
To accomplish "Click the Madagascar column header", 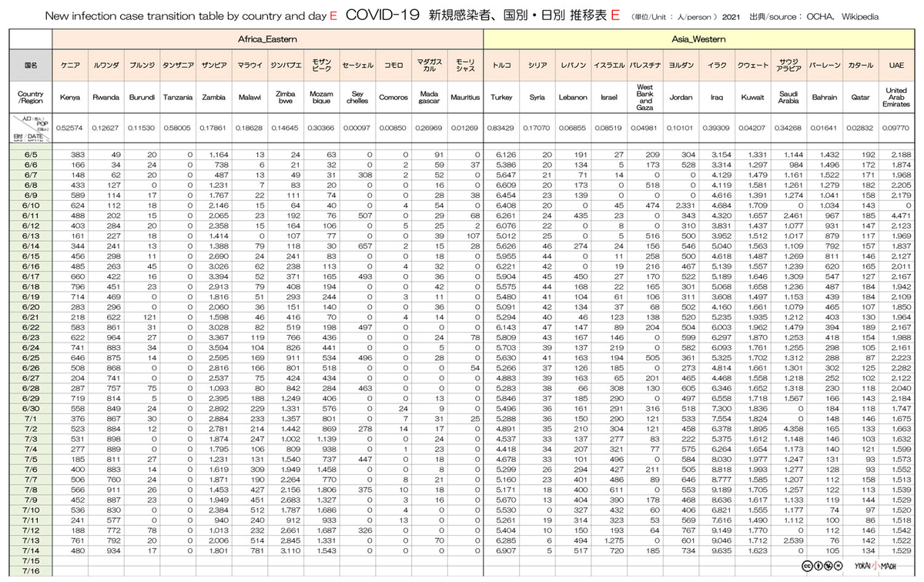I will [429, 98].
